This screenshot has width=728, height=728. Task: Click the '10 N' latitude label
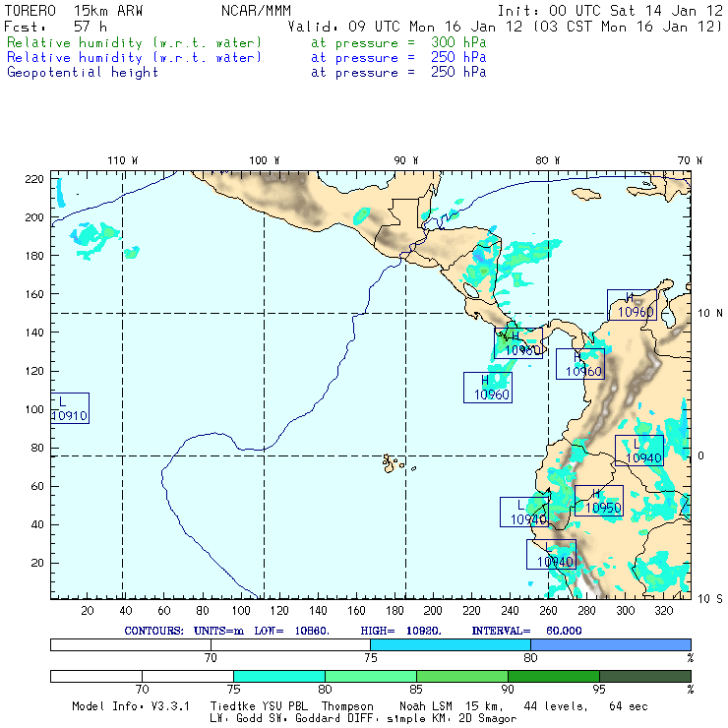(x=710, y=314)
